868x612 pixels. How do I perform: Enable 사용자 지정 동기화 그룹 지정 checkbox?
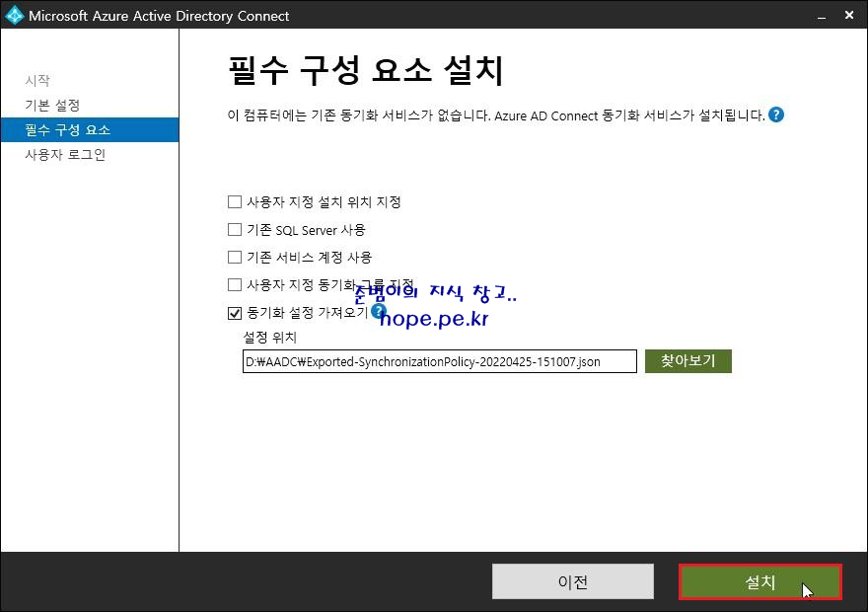tap(235, 284)
